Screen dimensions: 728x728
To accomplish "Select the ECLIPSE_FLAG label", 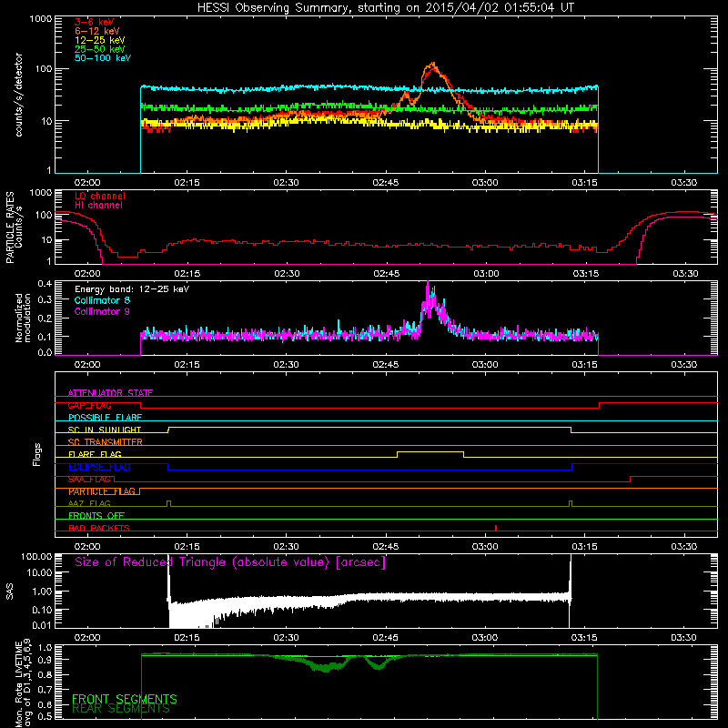I will pos(99,467).
